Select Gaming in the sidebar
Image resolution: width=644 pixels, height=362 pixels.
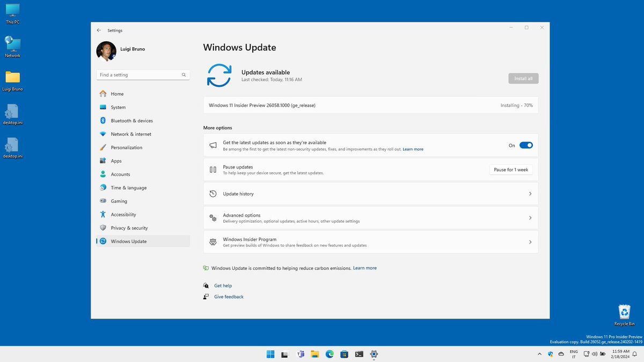[x=143, y=201]
